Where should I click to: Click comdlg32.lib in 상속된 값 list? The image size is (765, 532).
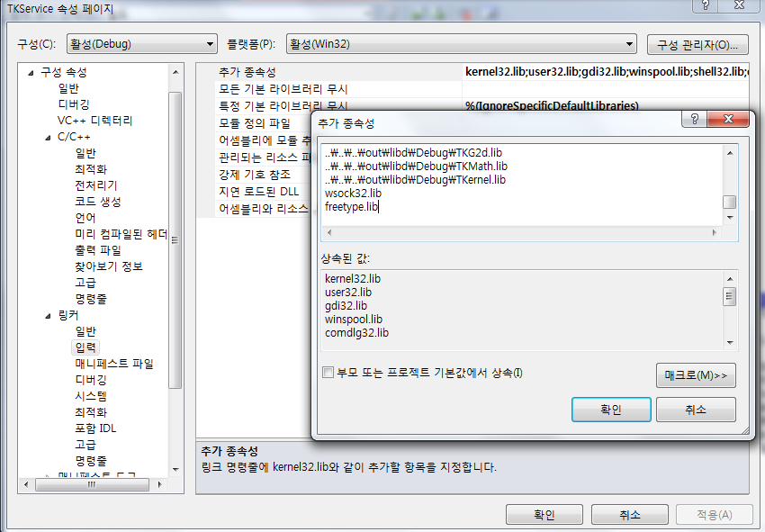pyautogui.click(x=356, y=333)
